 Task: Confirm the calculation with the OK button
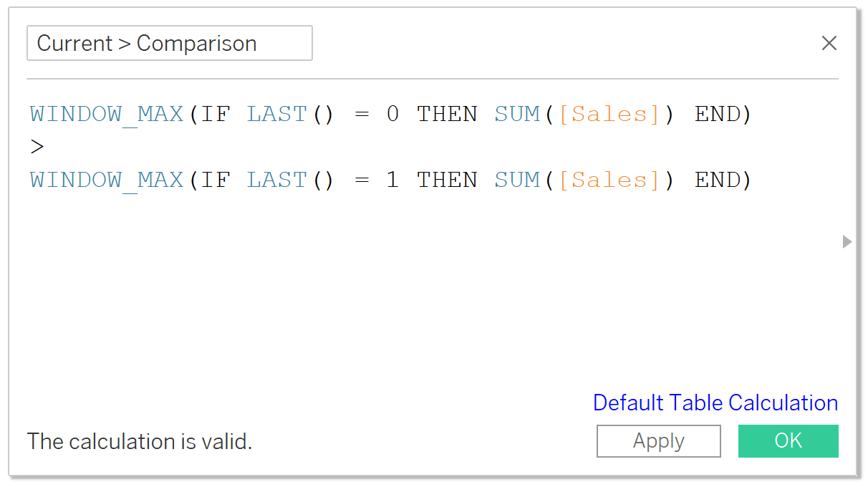point(788,440)
